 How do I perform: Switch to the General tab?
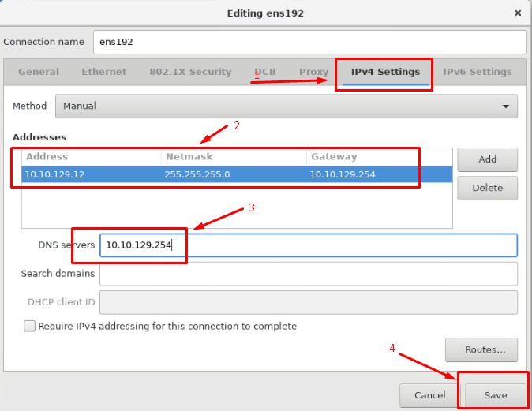tap(39, 72)
